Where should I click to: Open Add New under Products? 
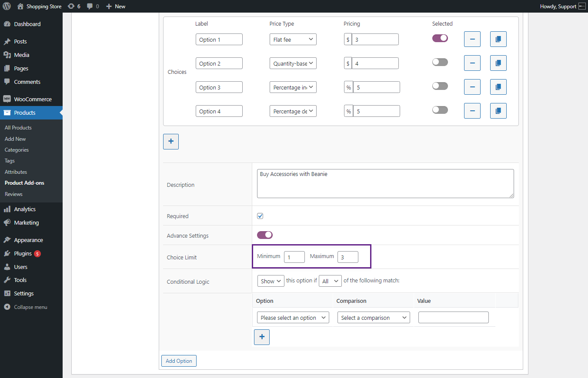(x=15, y=139)
